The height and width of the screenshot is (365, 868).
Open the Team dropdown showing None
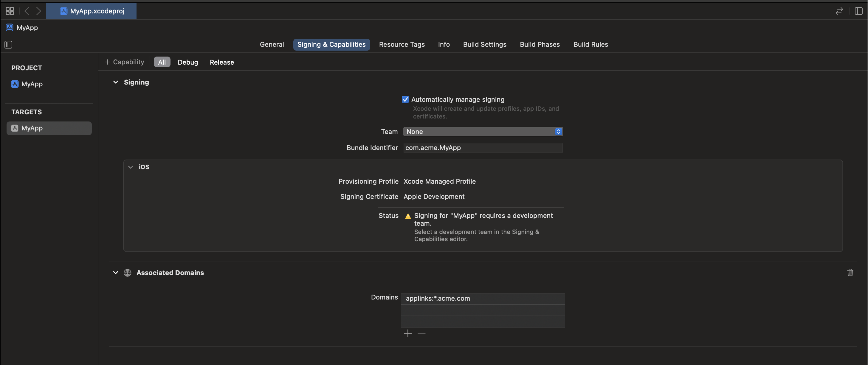483,132
